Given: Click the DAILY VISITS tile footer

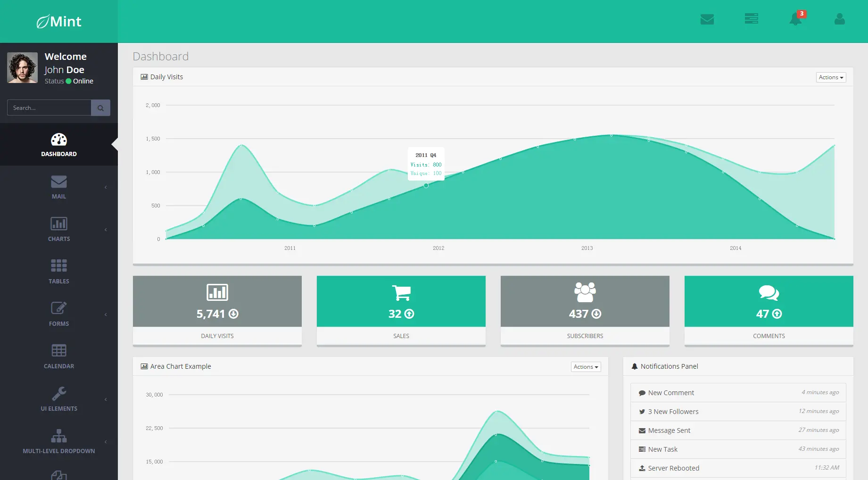Looking at the screenshot, I should click(x=217, y=336).
